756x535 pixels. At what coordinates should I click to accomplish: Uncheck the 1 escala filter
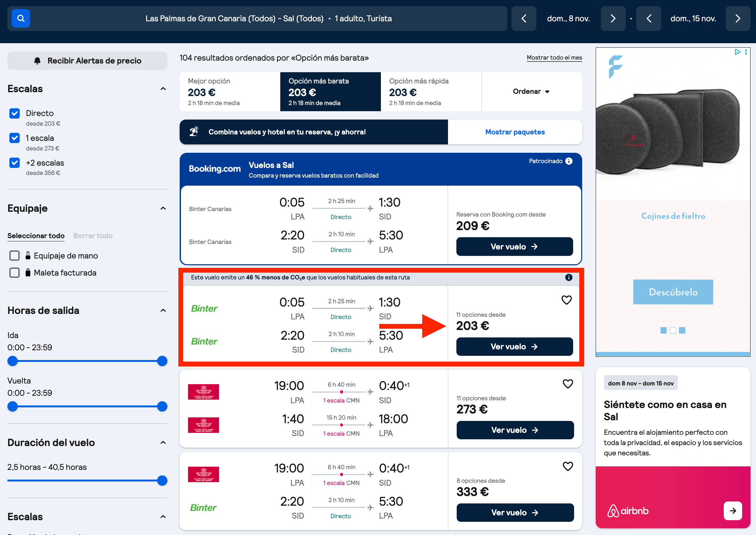click(x=15, y=138)
